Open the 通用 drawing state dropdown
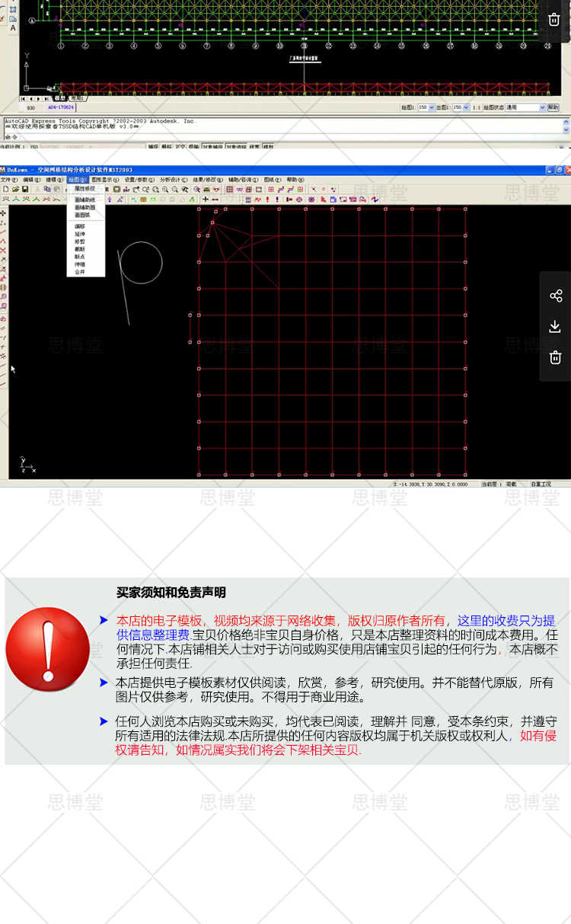The height and width of the screenshot is (924, 571). point(525,107)
